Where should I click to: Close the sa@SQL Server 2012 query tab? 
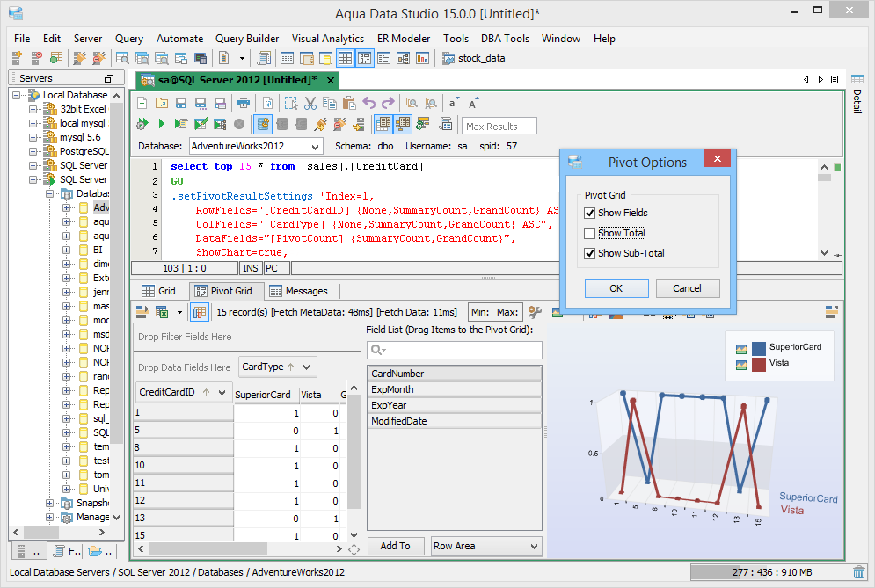(x=331, y=80)
